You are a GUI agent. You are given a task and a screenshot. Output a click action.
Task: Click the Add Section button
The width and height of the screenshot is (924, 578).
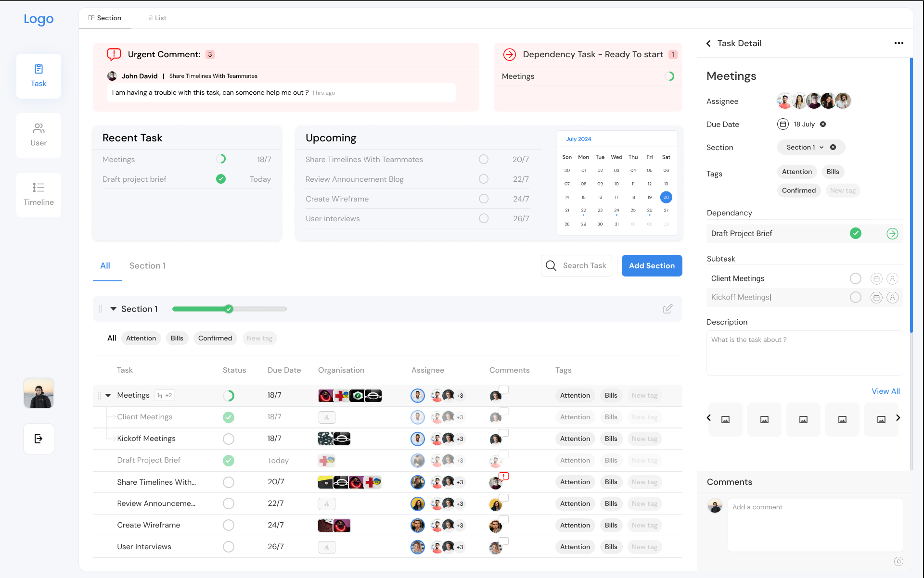[x=652, y=265]
